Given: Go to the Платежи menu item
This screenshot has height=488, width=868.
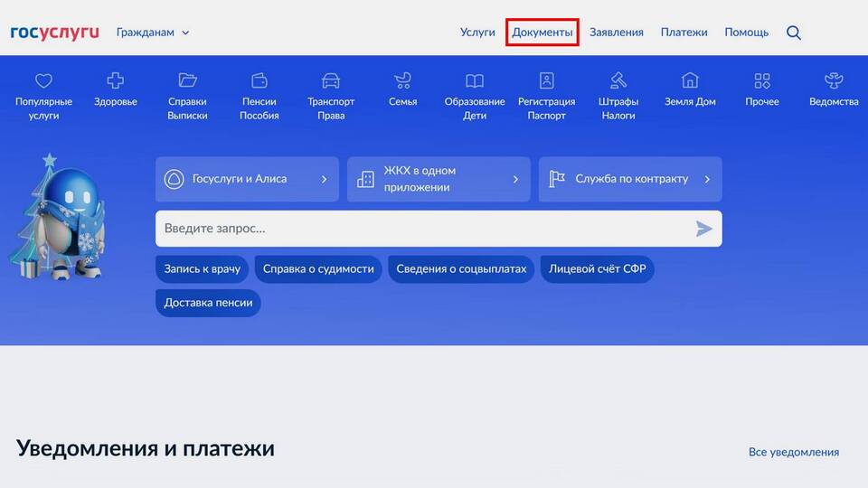Looking at the screenshot, I should (684, 33).
